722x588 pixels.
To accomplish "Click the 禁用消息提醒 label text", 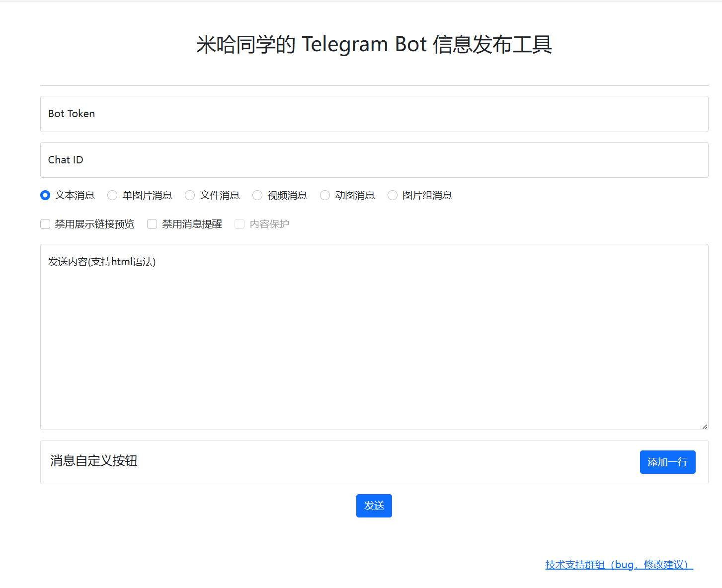I will 192,224.
